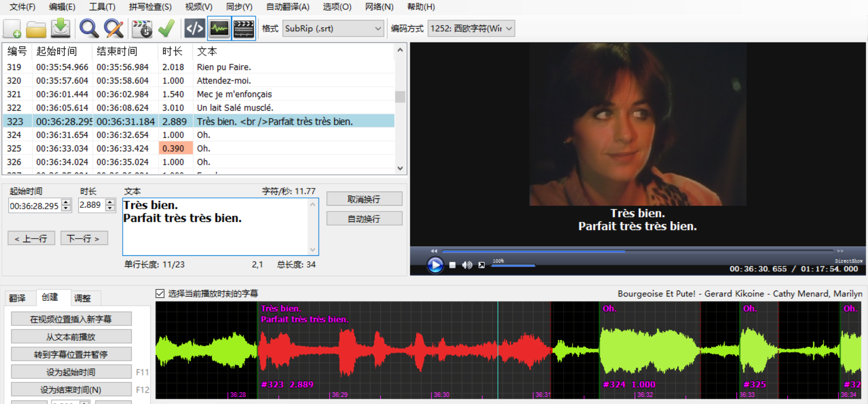Mute the video volume speaker icon

467,265
